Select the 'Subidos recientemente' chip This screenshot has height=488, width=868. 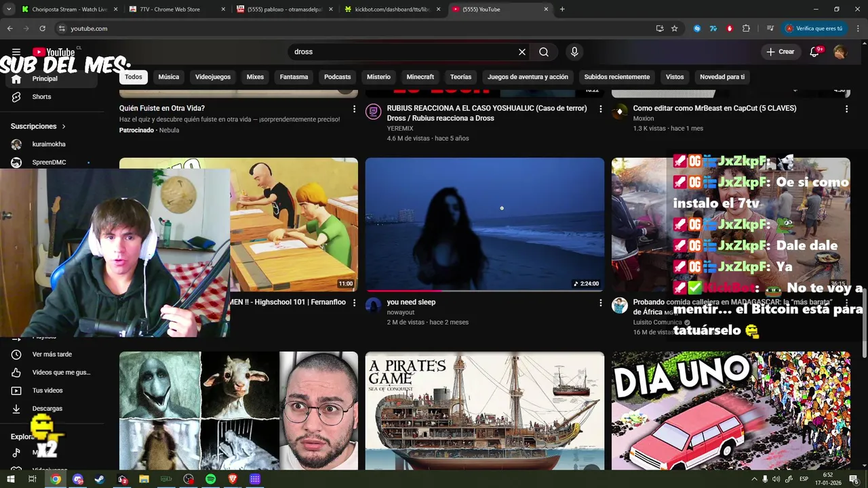pyautogui.click(x=617, y=77)
